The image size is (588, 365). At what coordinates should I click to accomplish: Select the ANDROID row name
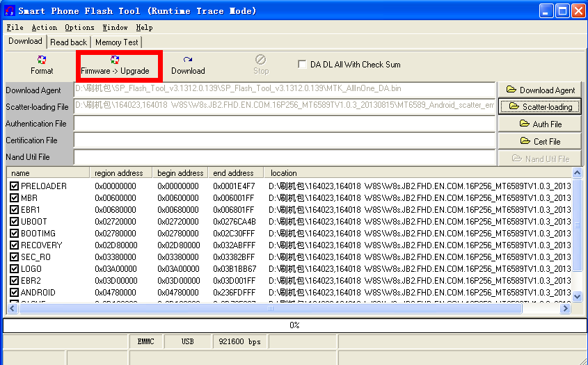tap(38, 292)
